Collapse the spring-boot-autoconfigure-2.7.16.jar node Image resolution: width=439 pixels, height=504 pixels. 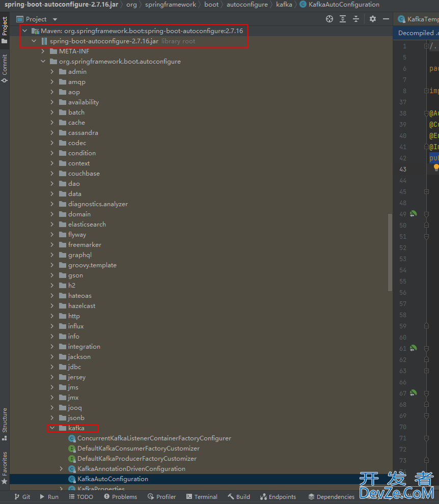tap(34, 41)
